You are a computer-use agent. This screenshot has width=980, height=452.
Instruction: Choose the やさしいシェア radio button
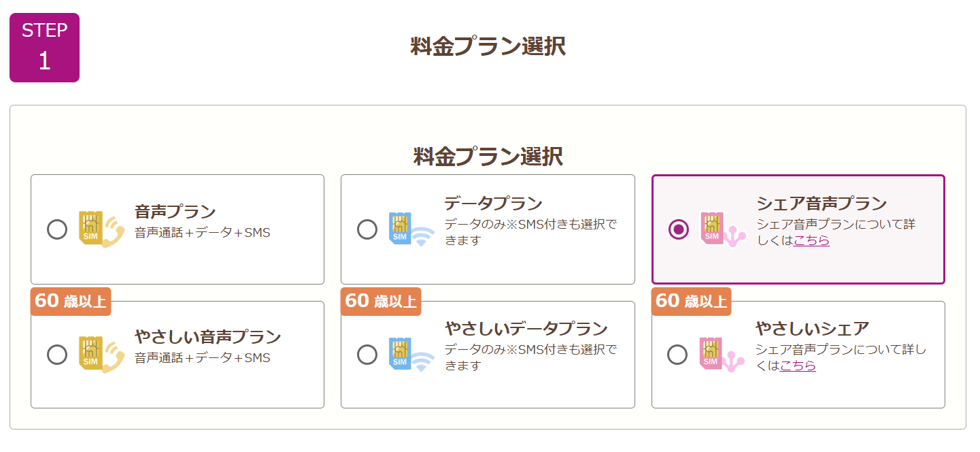coord(677,355)
